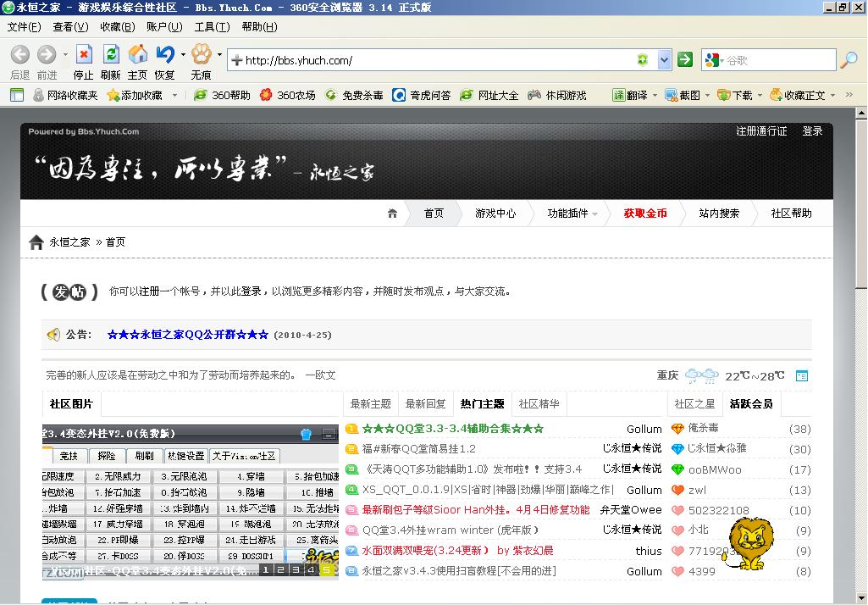Click the magnifier search icon in browser toolbar
Viewport: 868px width, 605px height.
[849, 59]
